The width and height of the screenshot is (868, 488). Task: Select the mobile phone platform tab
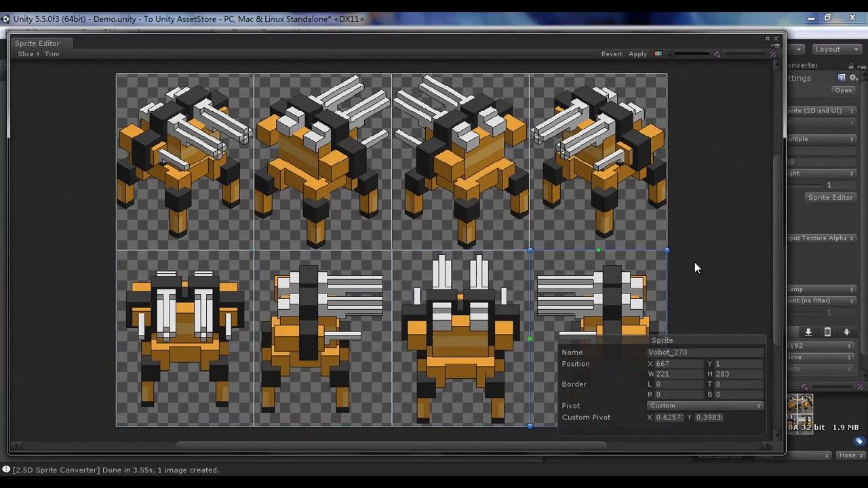(827, 332)
